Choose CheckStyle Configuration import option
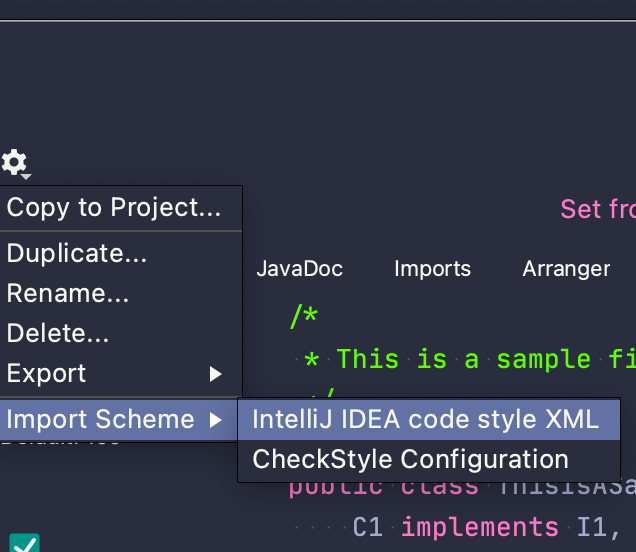Screen dimensions: 636x552 [x=410, y=460]
